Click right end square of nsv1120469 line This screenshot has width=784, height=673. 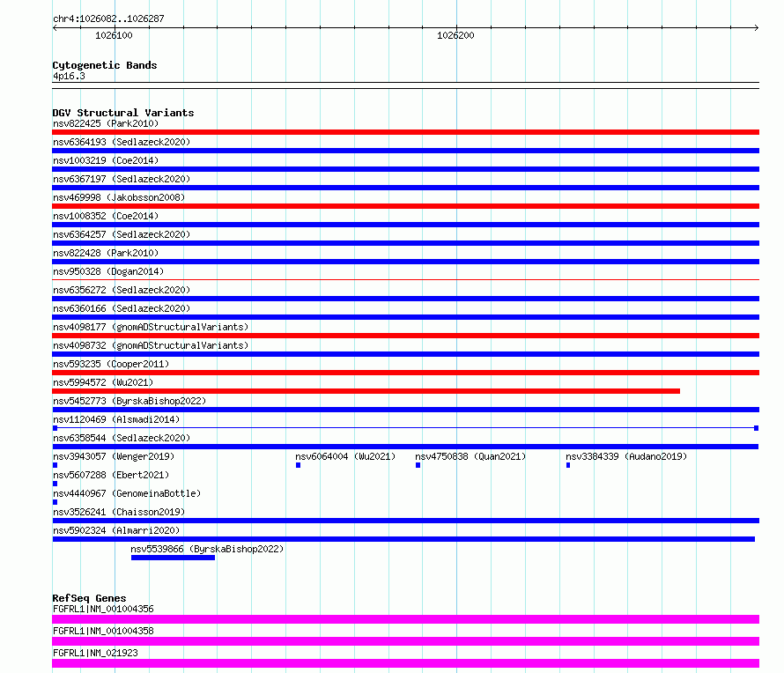pos(757,428)
